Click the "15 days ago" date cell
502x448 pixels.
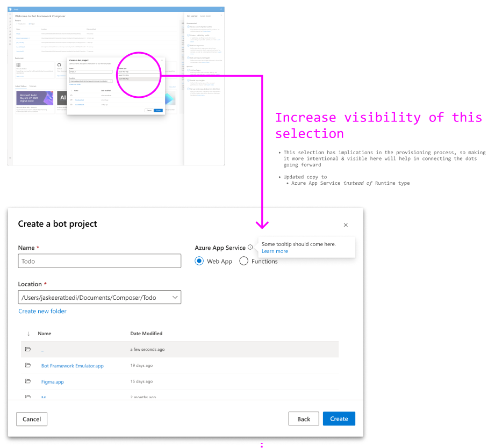tap(141, 381)
